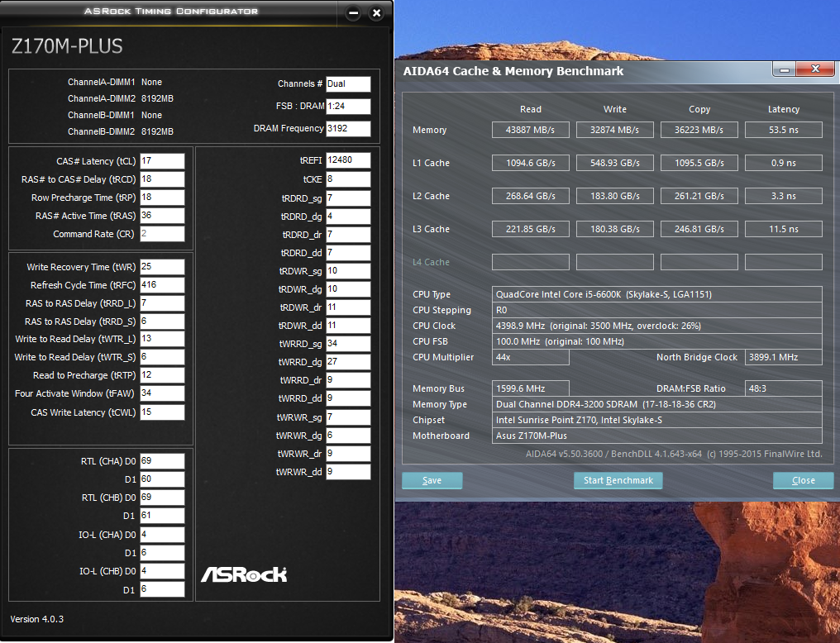Select the Four Activate Window (tFAW) field
The height and width of the screenshot is (643, 840).
click(162, 393)
